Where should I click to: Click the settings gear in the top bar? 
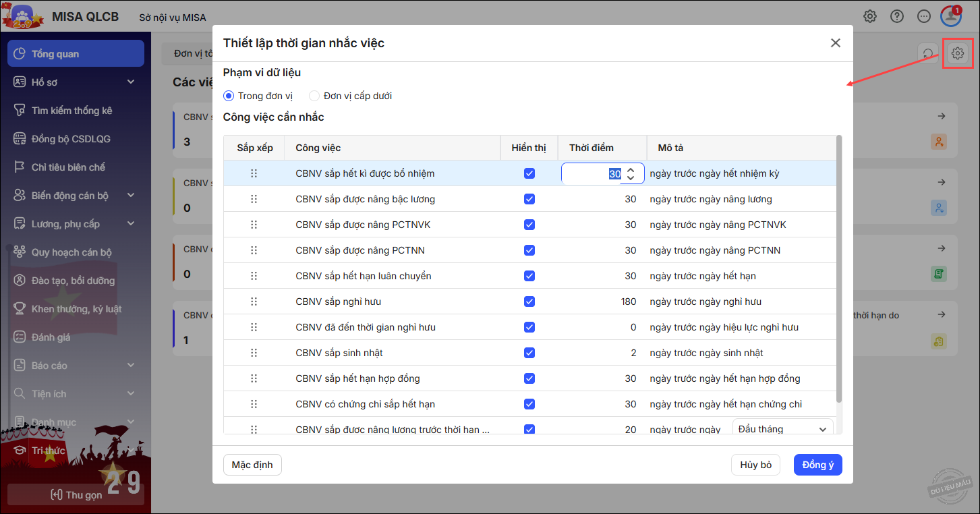(x=870, y=17)
